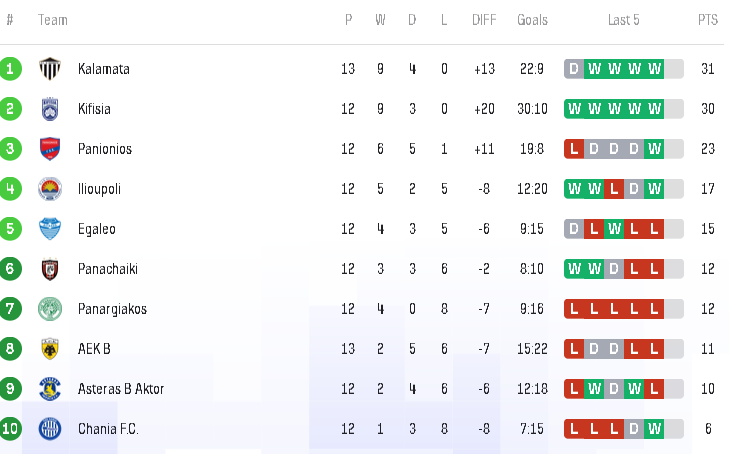Screen dimensions: 729x454
Task: Click the Goals column header
Action: coord(532,20)
